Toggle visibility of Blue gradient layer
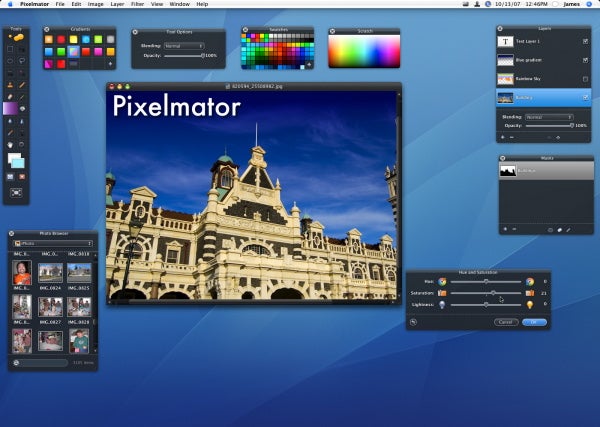600x427 pixels. point(585,60)
